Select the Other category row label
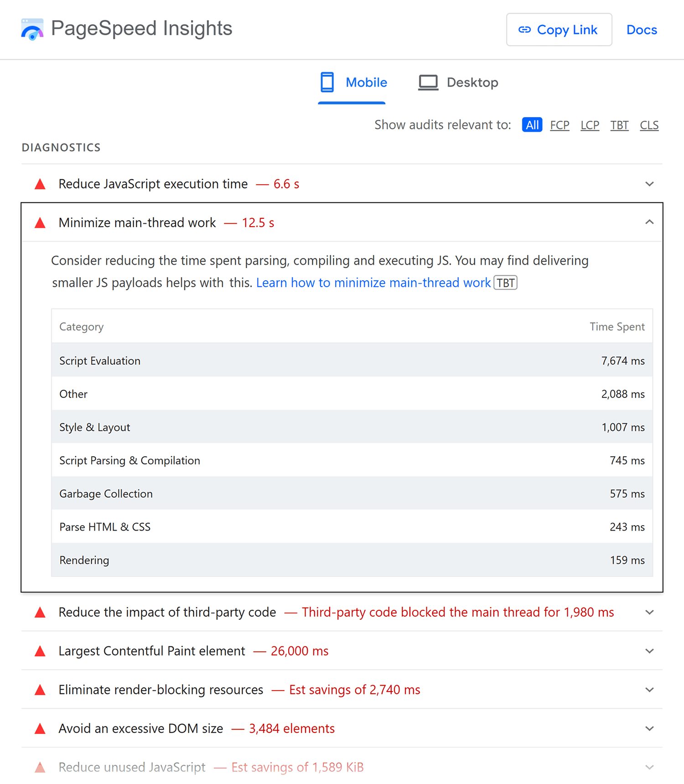The image size is (684, 784). click(73, 394)
